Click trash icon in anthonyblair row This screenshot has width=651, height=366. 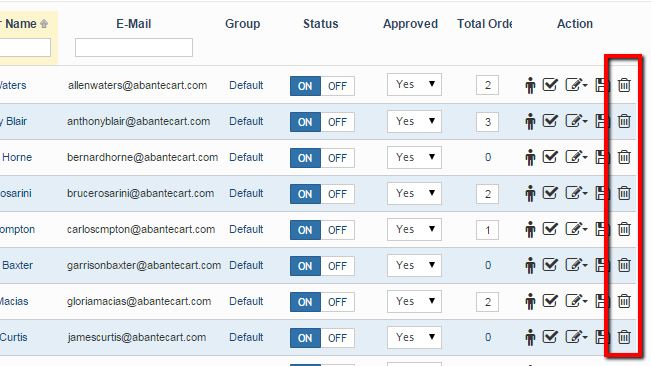tap(624, 121)
